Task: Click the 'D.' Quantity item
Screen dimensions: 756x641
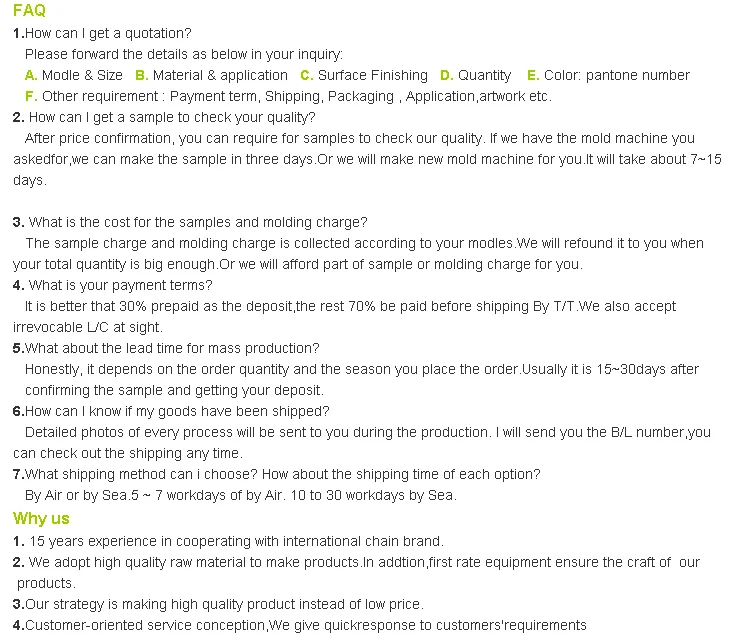Action: (476, 75)
